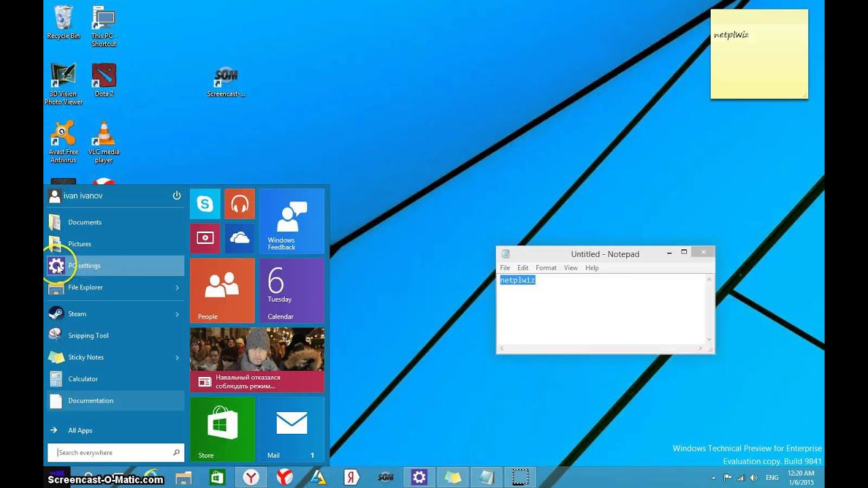Click Notepad vertical scrollbar down arrow
This screenshot has height=488, width=868.
click(x=709, y=340)
